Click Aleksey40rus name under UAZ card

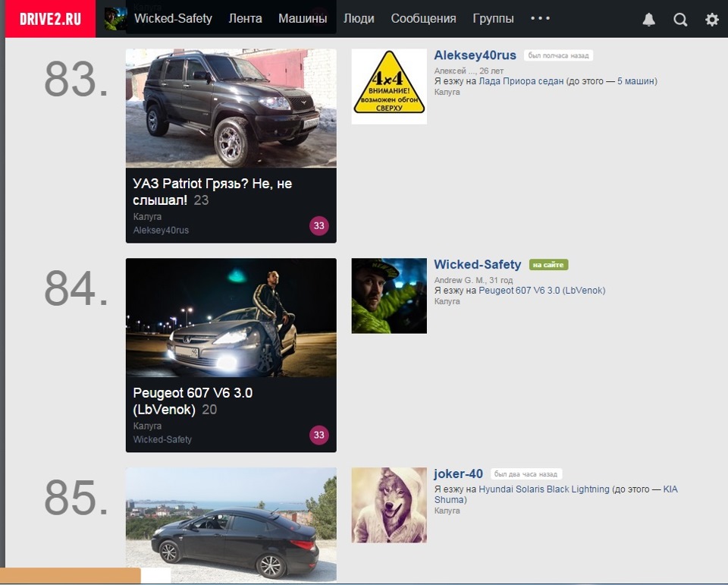pos(161,231)
